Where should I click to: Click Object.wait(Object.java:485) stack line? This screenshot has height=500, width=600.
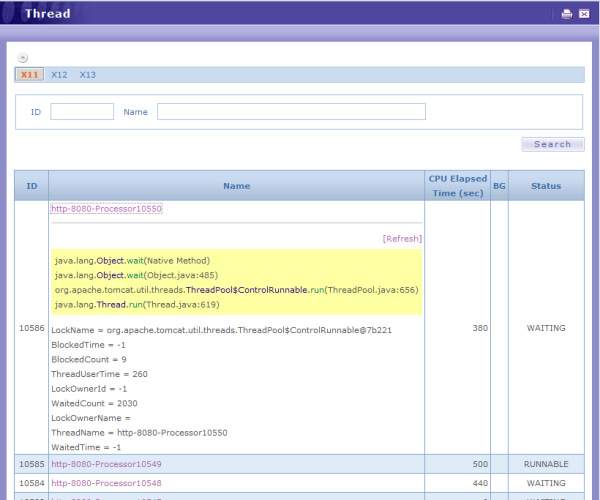coord(136,275)
